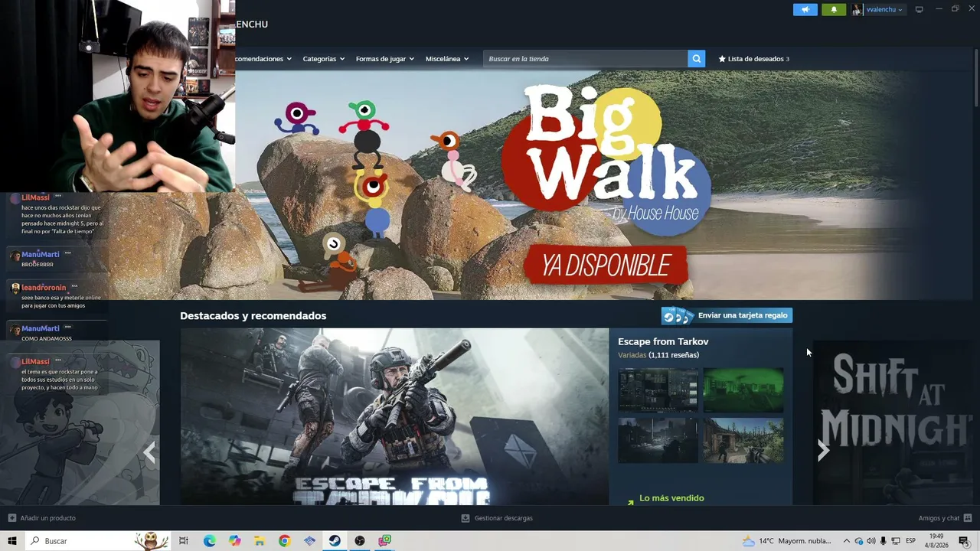The image size is (980, 551).
Task: View bottom-left Tarkov screenshot thumbnail
Action: tap(658, 440)
